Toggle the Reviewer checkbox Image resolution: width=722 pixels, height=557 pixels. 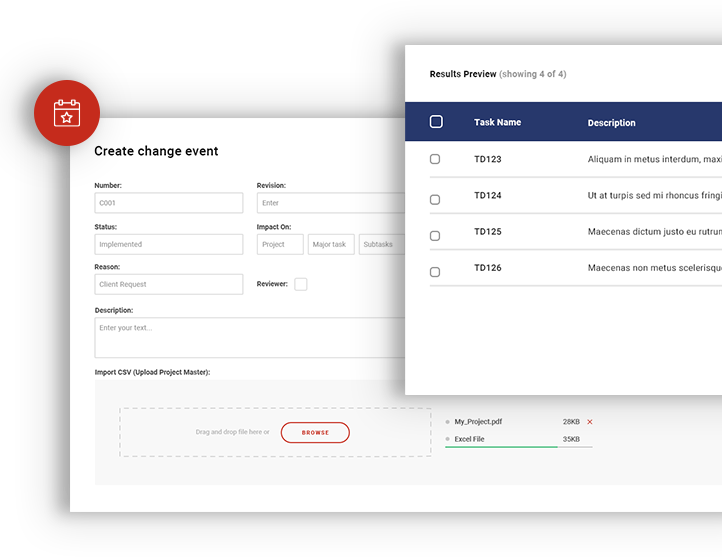click(x=300, y=284)
